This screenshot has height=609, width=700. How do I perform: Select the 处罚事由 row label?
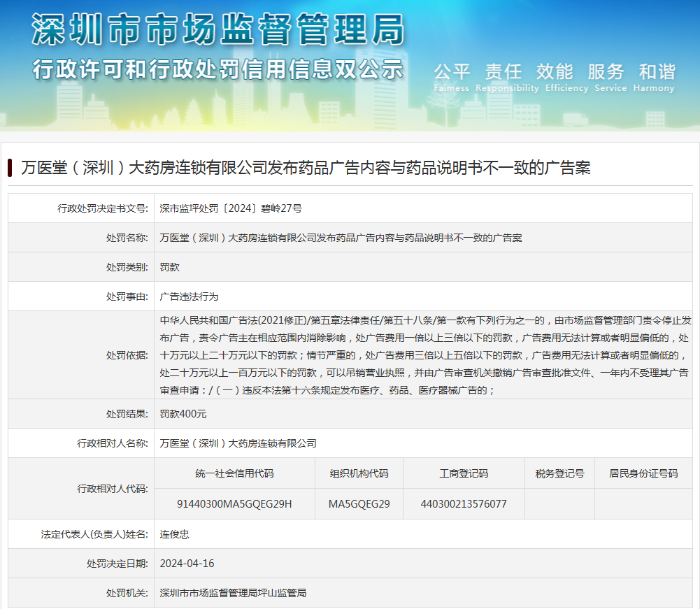coord(127,297)
